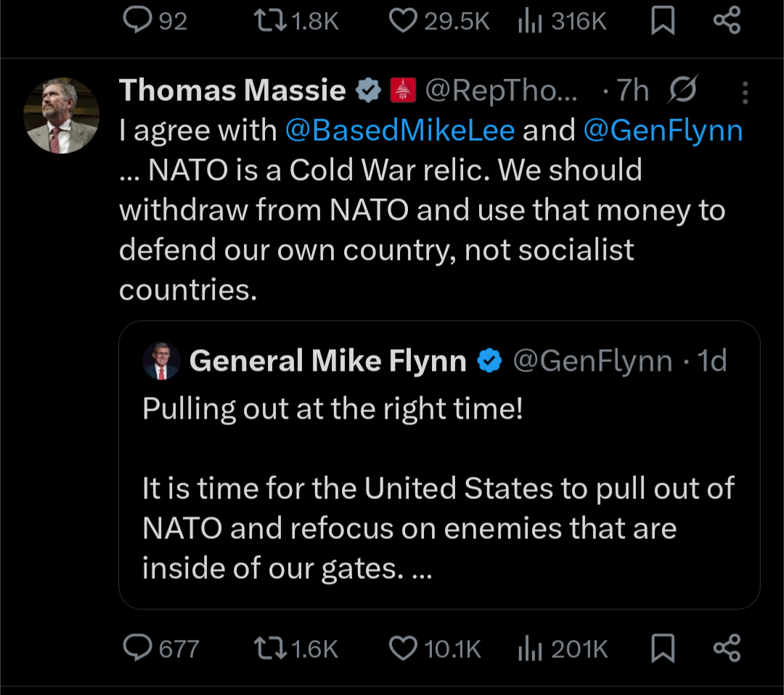
Task: Open General Mike Flynn's quoted avatar
Action: [161, 361]
